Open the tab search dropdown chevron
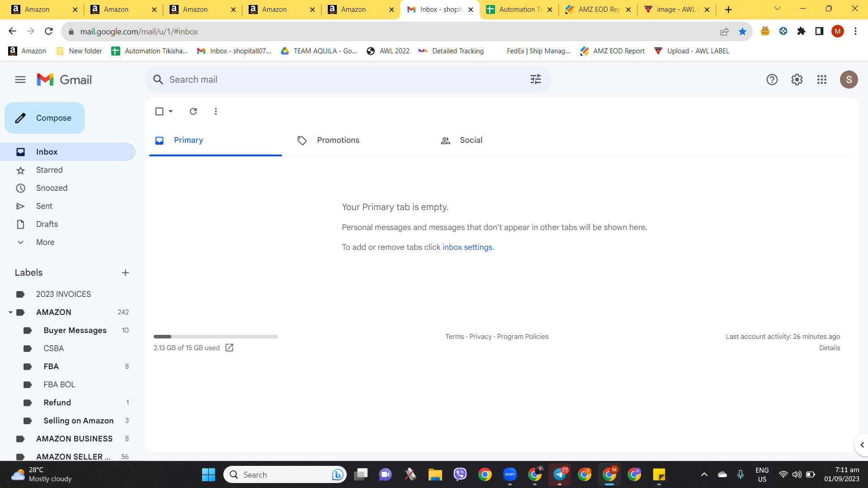 (778, 9)
